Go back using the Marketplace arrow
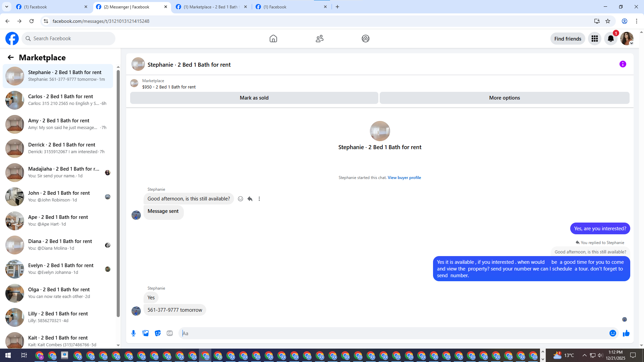Screen dimensions: 644x362 tap(11, 57)
